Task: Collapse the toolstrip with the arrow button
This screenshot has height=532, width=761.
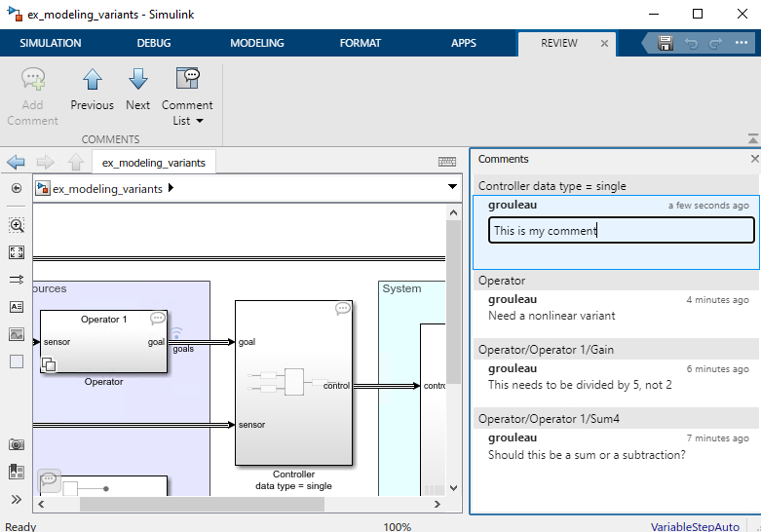Action: [x=751, y=138]
